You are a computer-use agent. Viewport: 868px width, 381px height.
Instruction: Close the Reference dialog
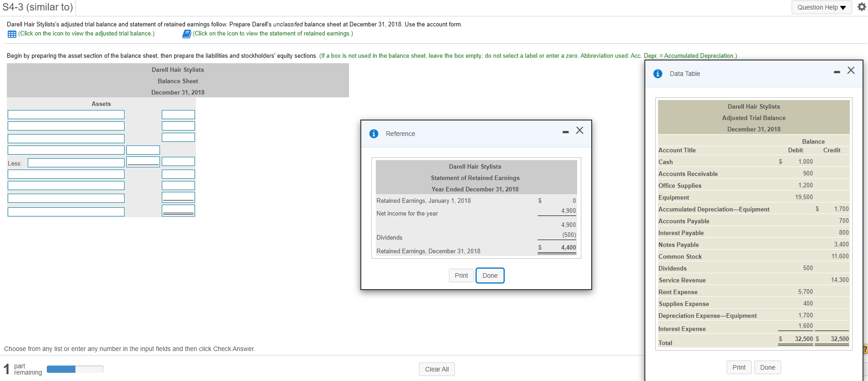click(579, 130)
